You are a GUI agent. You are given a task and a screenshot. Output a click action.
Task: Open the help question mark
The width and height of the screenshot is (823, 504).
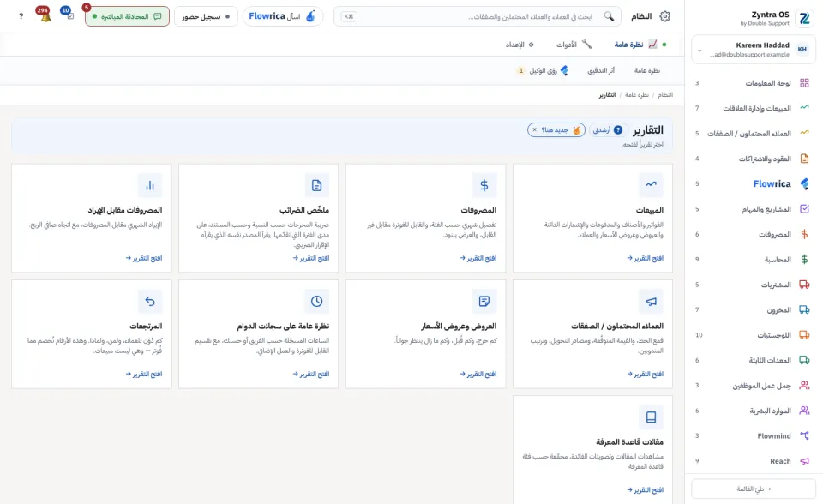(x=21, y=16)
